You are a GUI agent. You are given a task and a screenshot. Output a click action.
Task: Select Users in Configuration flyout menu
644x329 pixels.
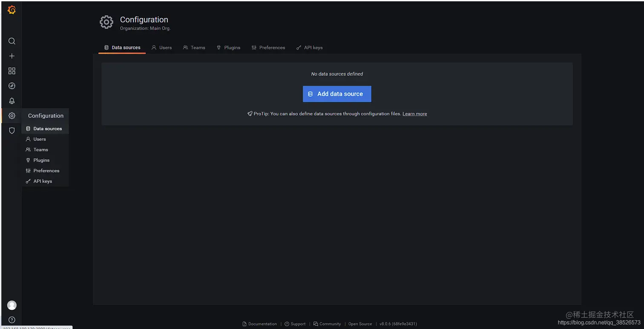coord(45,139)
